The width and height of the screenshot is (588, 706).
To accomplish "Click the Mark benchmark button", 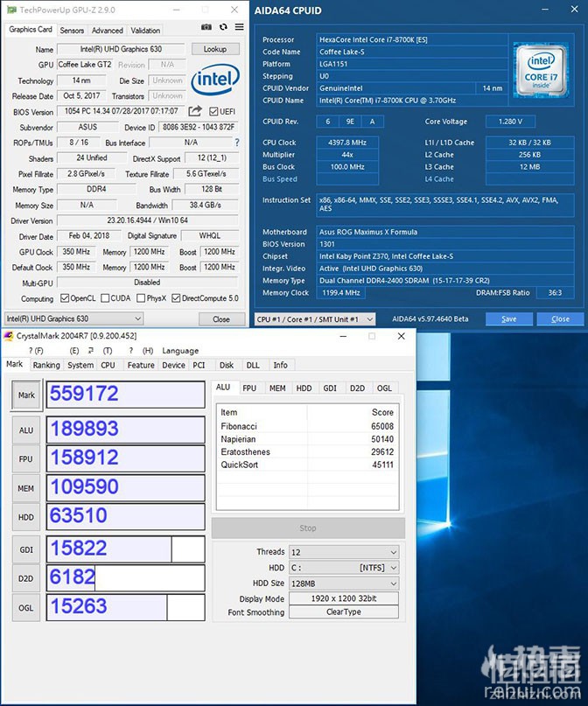I will coord(26,395).
